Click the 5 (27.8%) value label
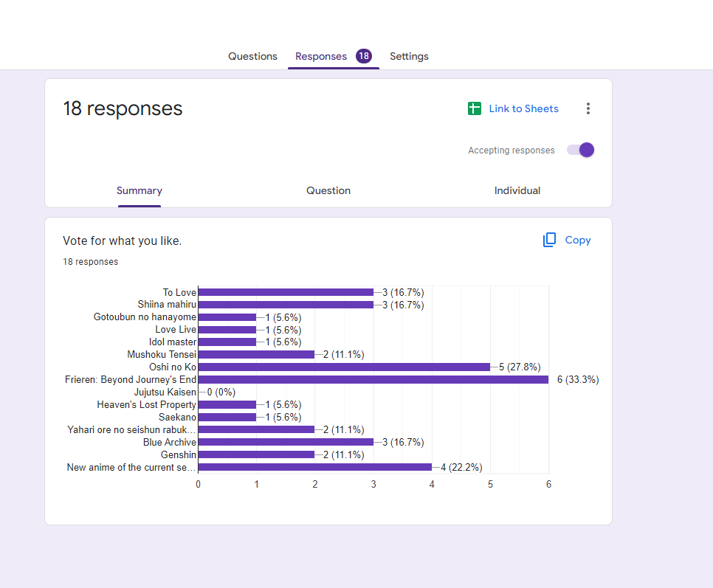 [x=520, y=367]
